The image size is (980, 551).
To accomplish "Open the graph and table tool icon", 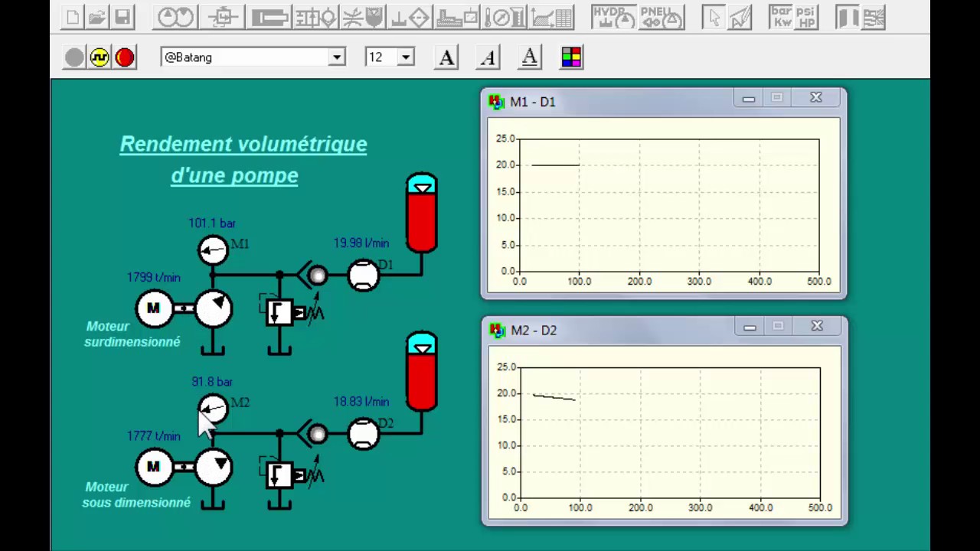I will point(552,17).
